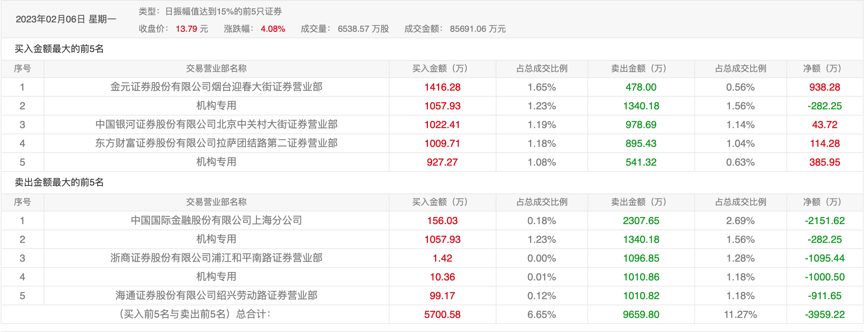Select 东方财富证券股份有限公司拉萨团结路第二证券营业部

coord(216,143)
